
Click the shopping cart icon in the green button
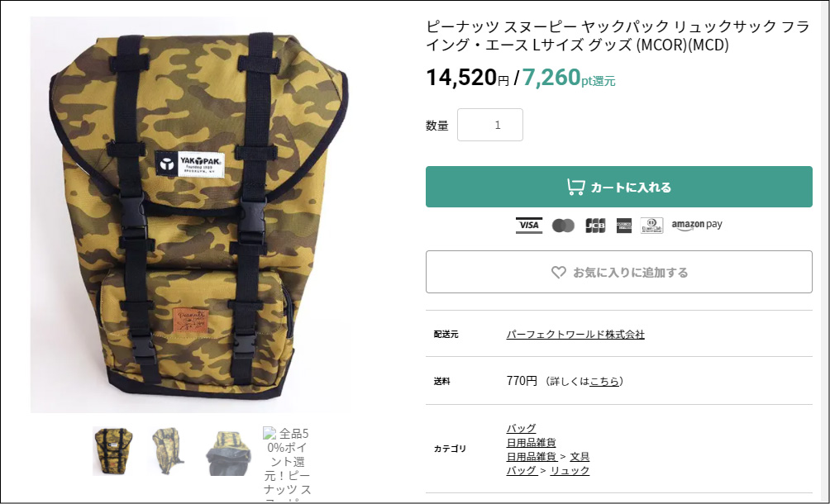(x=576, y=188)
